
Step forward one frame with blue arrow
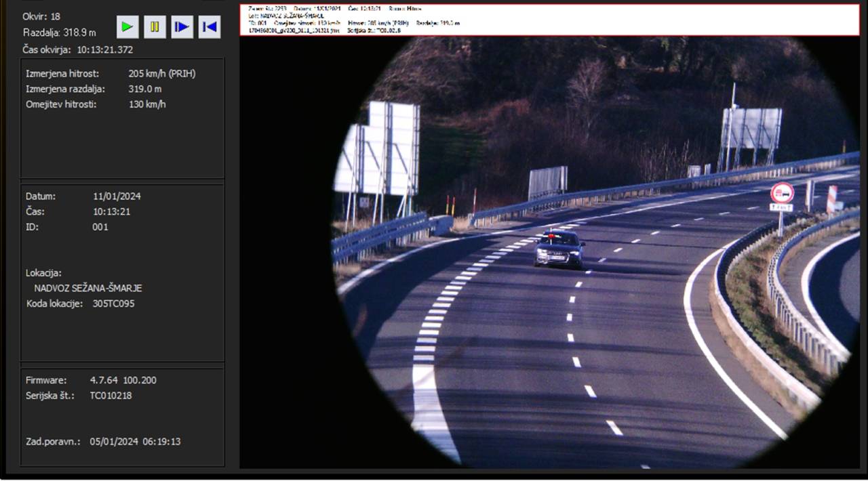click(x=182, y=27)
